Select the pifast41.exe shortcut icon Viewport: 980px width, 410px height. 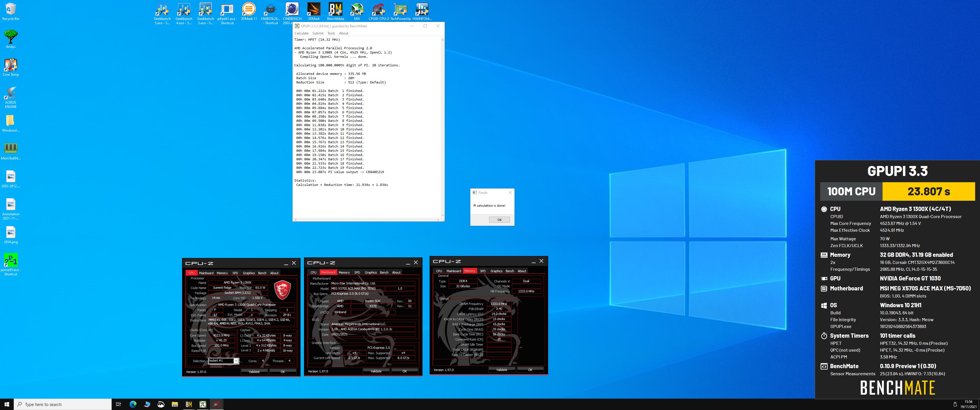pyautogui.click(x=227, y=13)
